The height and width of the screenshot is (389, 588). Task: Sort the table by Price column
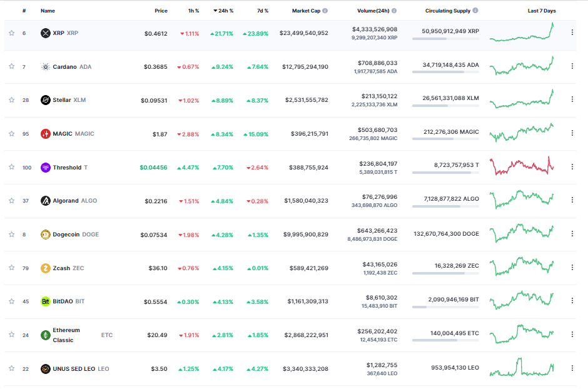point(161,11)
